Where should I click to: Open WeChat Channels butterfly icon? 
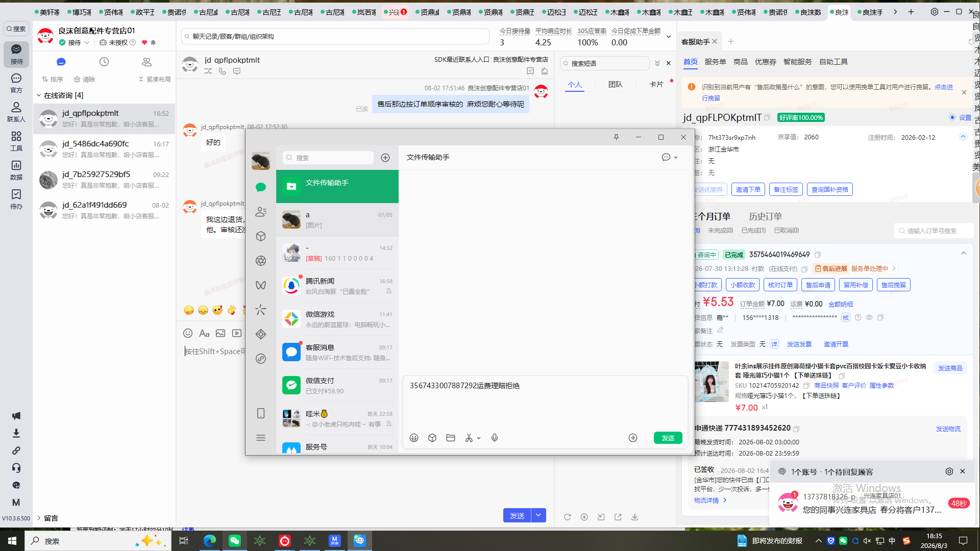pyautogui.click(x=261, y=285)
